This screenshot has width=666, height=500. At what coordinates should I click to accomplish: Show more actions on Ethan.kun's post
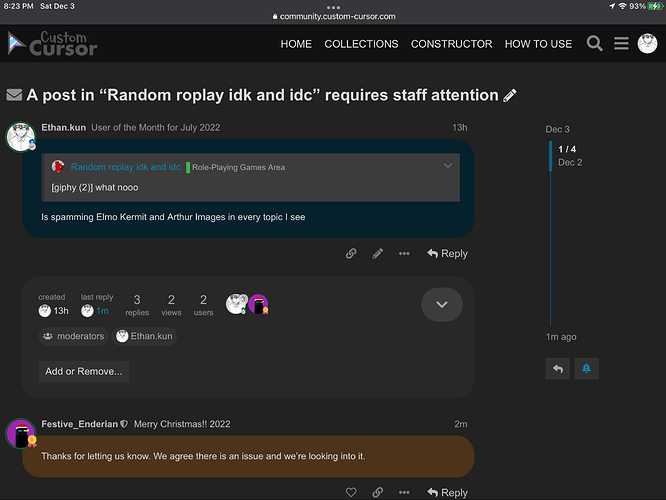(x=404, y=254)
